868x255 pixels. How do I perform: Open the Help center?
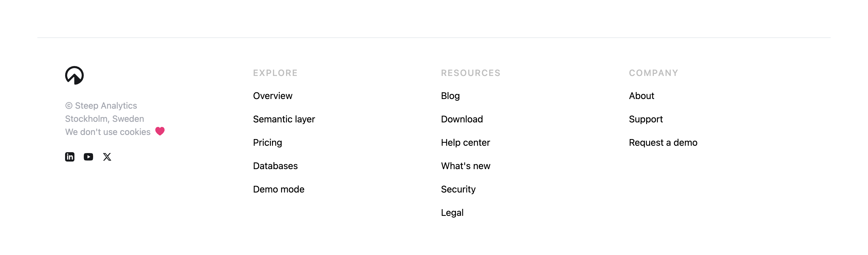coord(466,142)
